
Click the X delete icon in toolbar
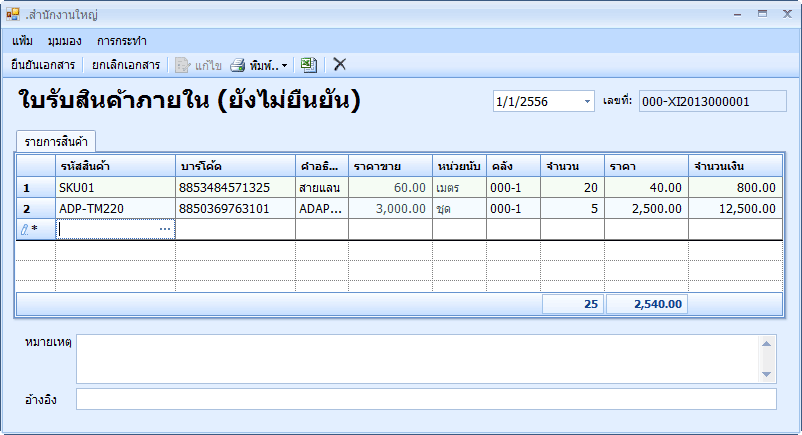[x=340, y=65]
